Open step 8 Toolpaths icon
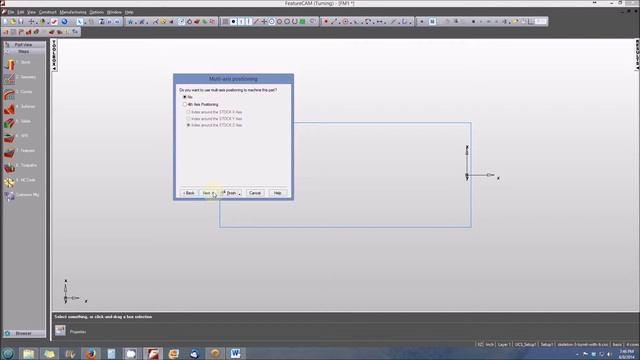Image resolution: width=640 pixels, height=360 pixels. [9, 167]
